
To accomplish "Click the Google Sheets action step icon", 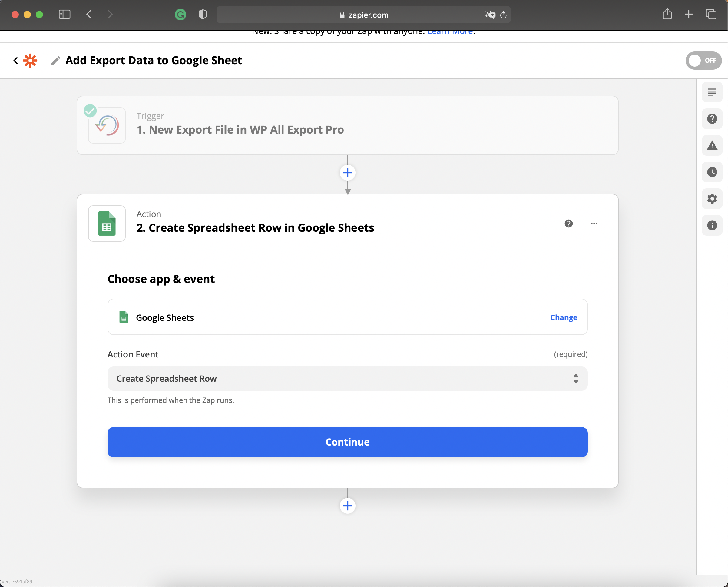I will (x=107, y=224).
